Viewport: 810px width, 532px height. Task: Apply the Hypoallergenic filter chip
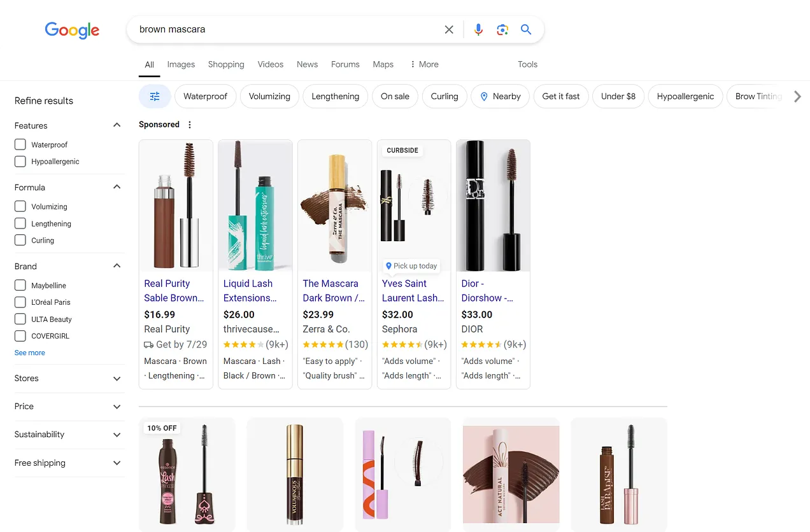coord(686,97)
